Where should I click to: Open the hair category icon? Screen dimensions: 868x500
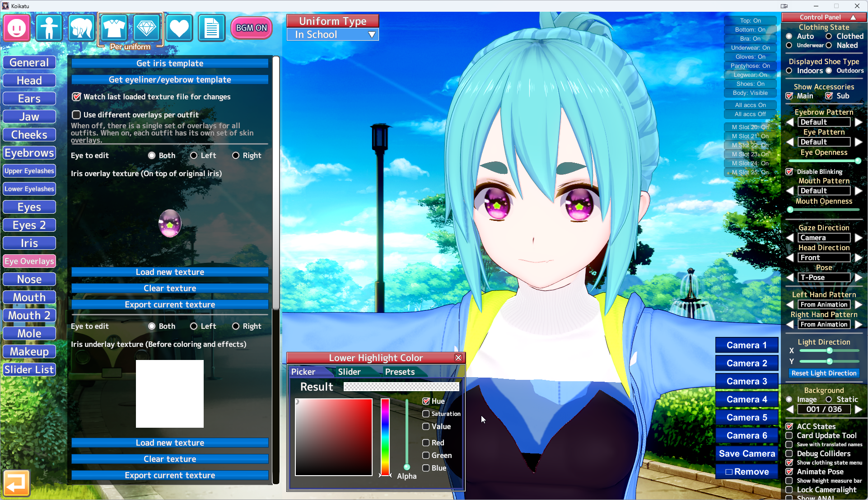click(x=81, y=28)
